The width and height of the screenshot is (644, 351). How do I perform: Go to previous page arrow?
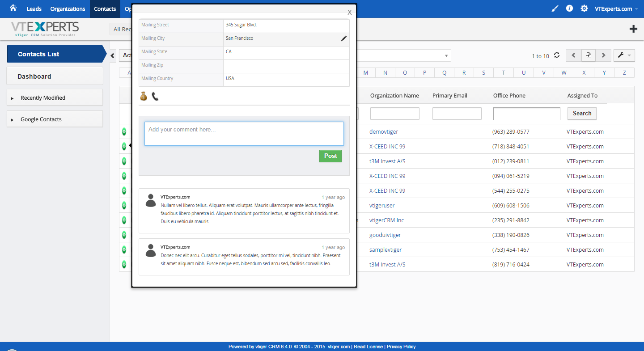click(x=574, y=55)
